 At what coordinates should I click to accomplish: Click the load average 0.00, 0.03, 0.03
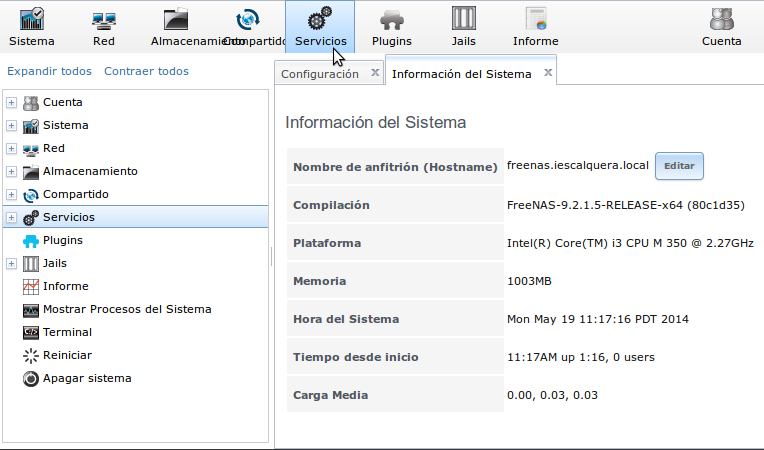(552, 395)
